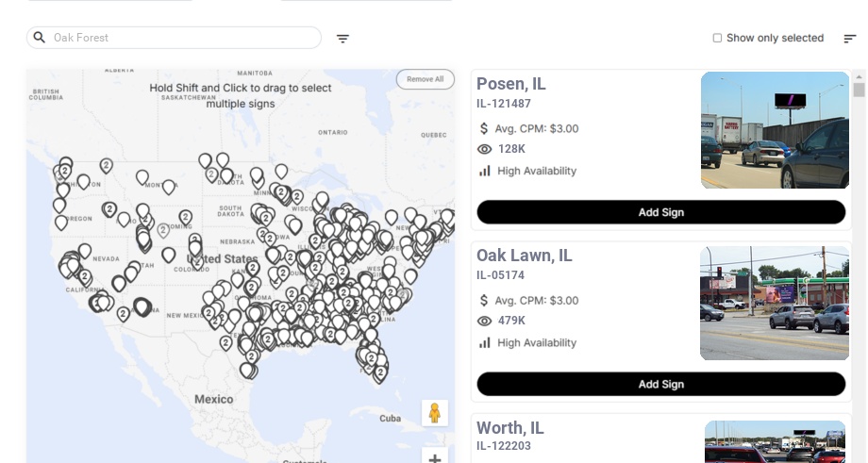Open the Worth, IL billboard photo
Viewport: 868px width, 463px height.
(x=775, y=442)
